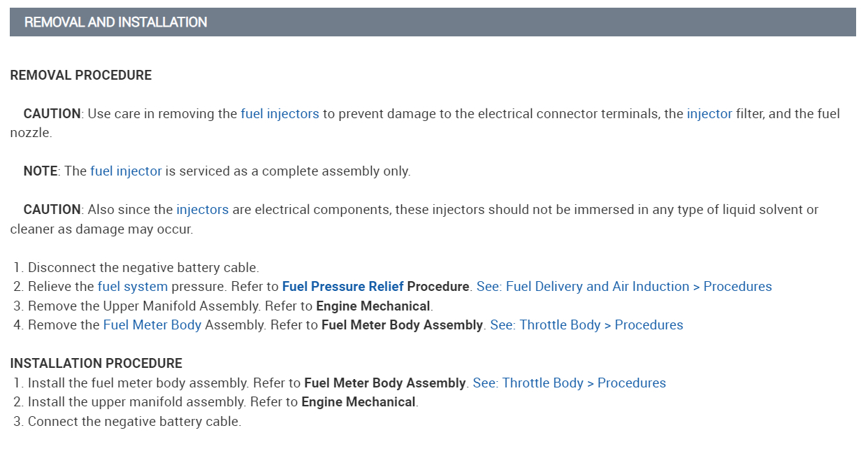Follow the bold "Fuel Pressure Relief" link

342,287
